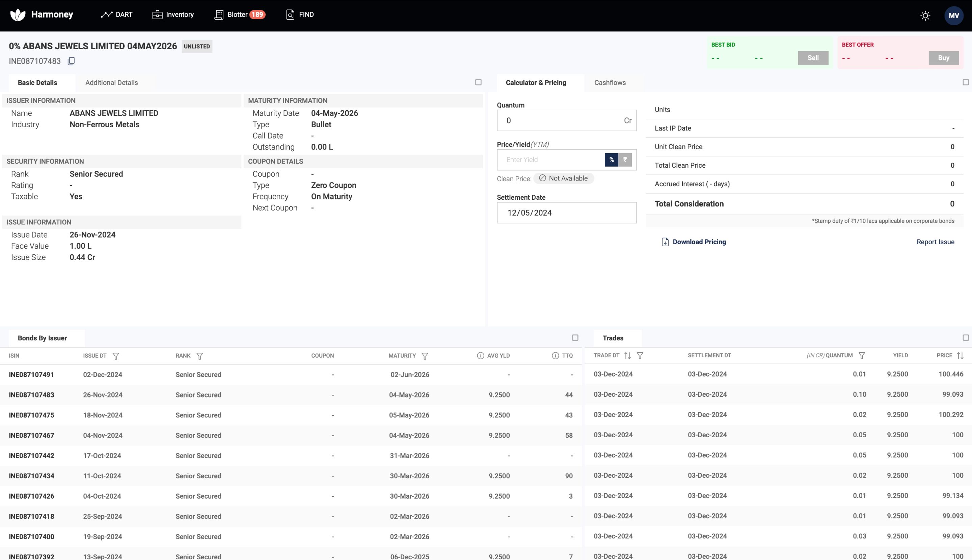Select bond row INE087107418
This screenshot has height=560, width=972.
(x=292, y=516)
